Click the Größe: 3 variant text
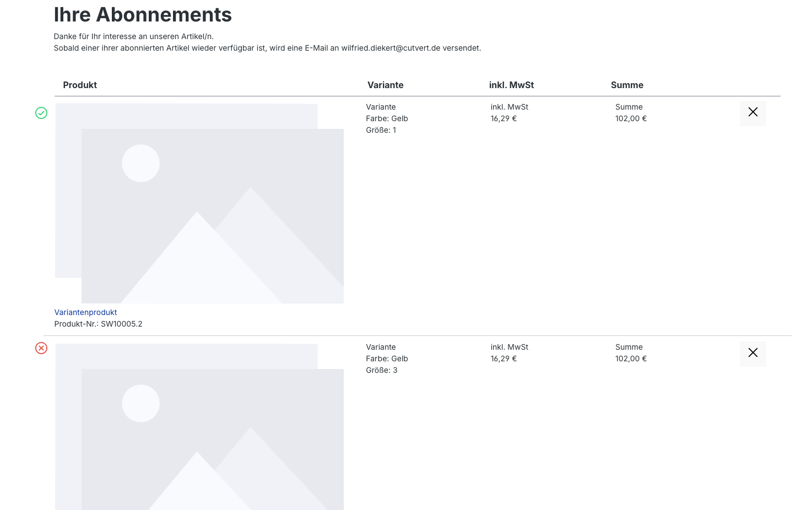812x510 pixels. (x=381, y=370)
